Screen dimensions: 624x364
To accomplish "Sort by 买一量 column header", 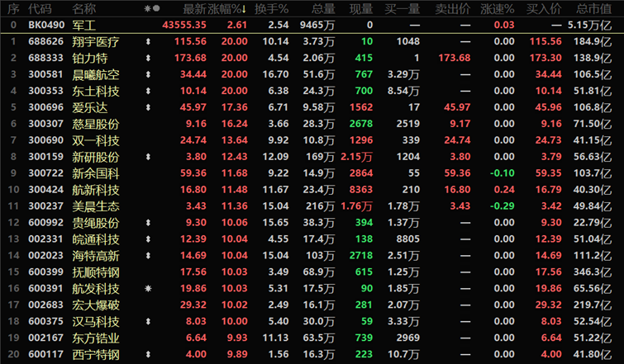I will 403,9.
